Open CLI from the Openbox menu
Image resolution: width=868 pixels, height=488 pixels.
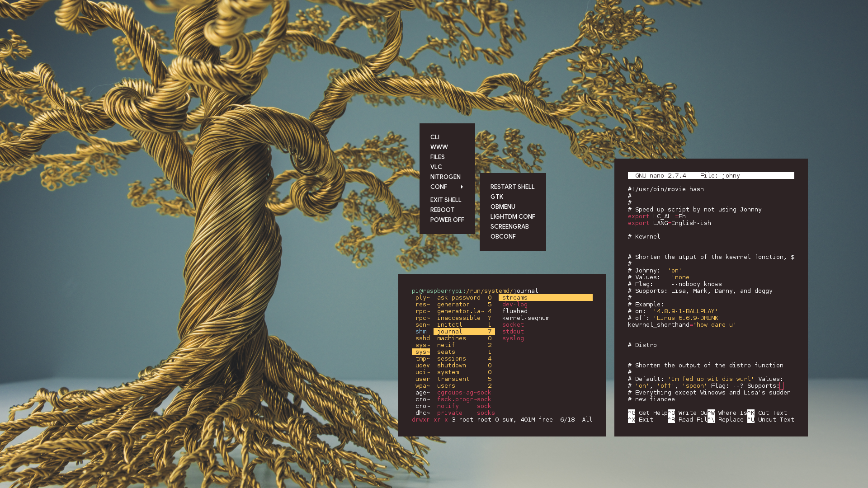coord(434,137)
